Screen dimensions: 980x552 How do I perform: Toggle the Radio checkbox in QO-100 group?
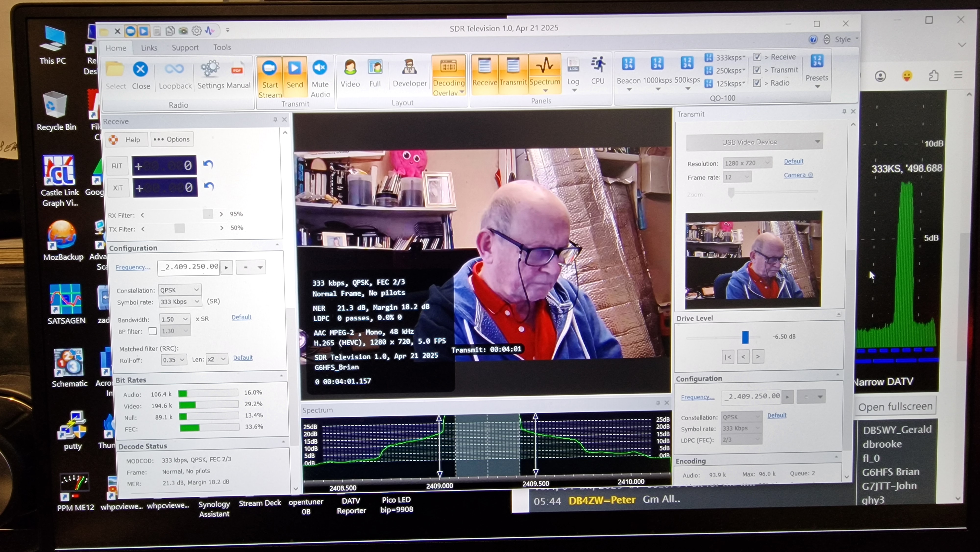757,83
